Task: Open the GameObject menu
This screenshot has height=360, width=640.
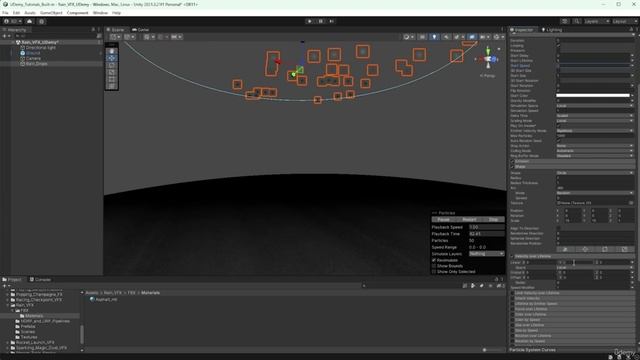Action: 51,13
